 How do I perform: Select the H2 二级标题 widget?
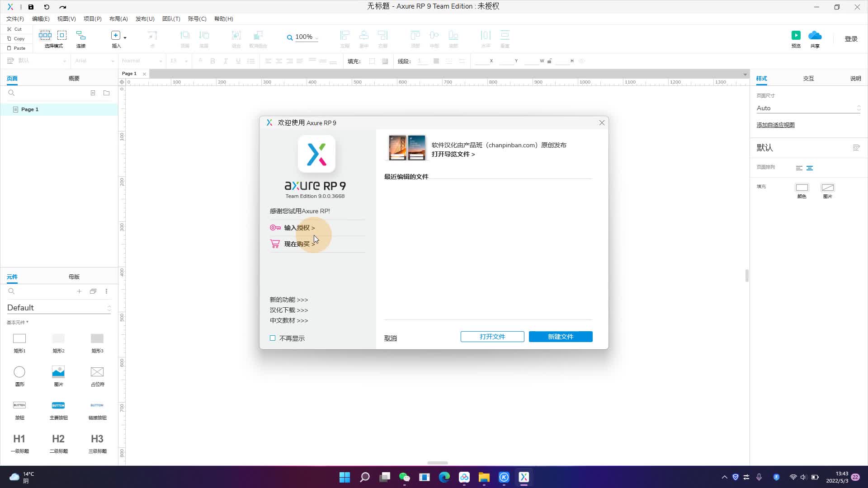(58, 443)
